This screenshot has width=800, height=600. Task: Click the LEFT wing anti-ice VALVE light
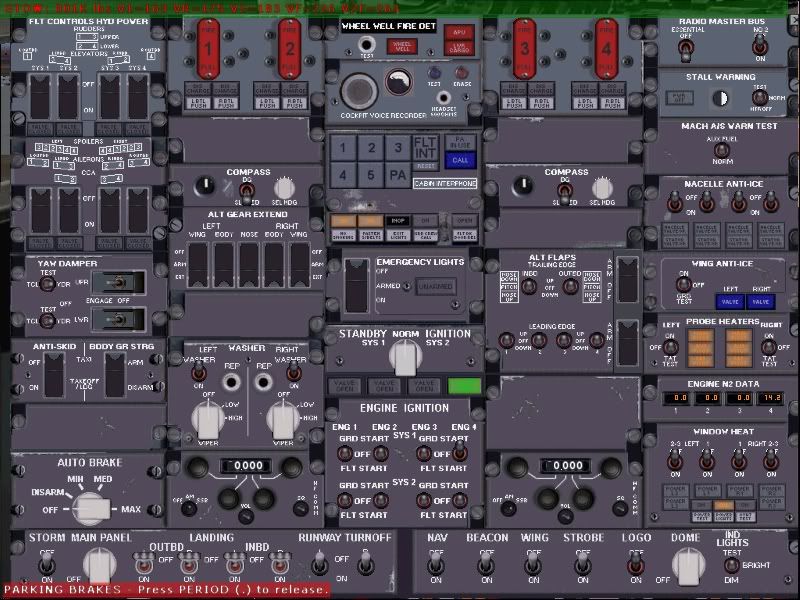730,302
